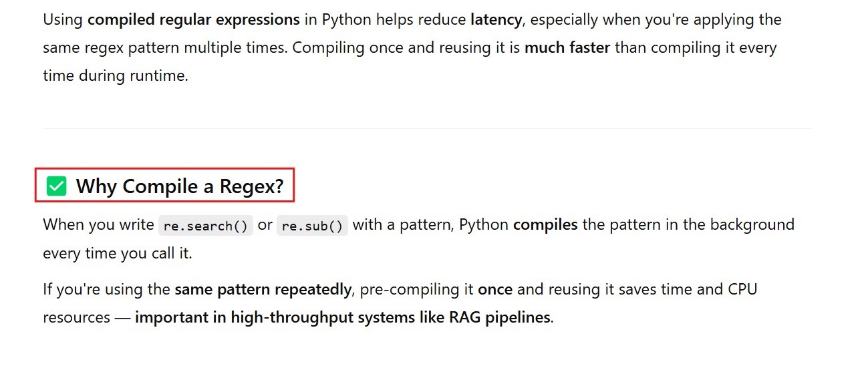The image size is (868, 366).
Task: Click the "every time you call it." line
Action: 118,254
